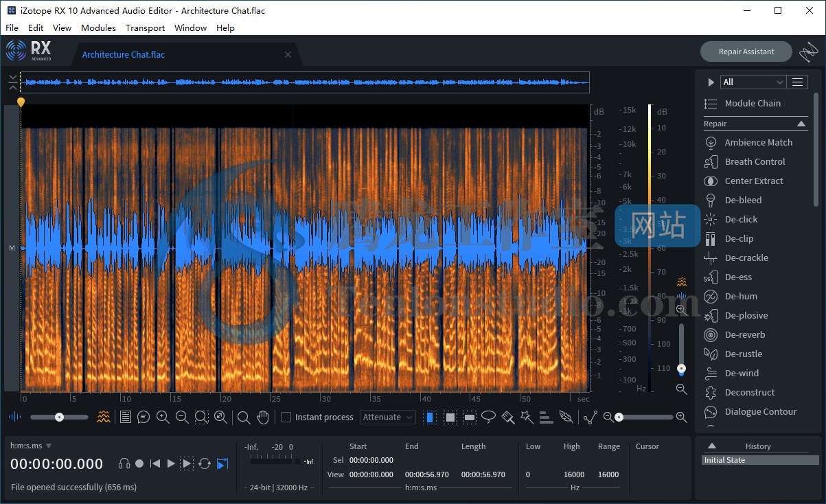Select the Magic Wand tool

coord(527,417)
